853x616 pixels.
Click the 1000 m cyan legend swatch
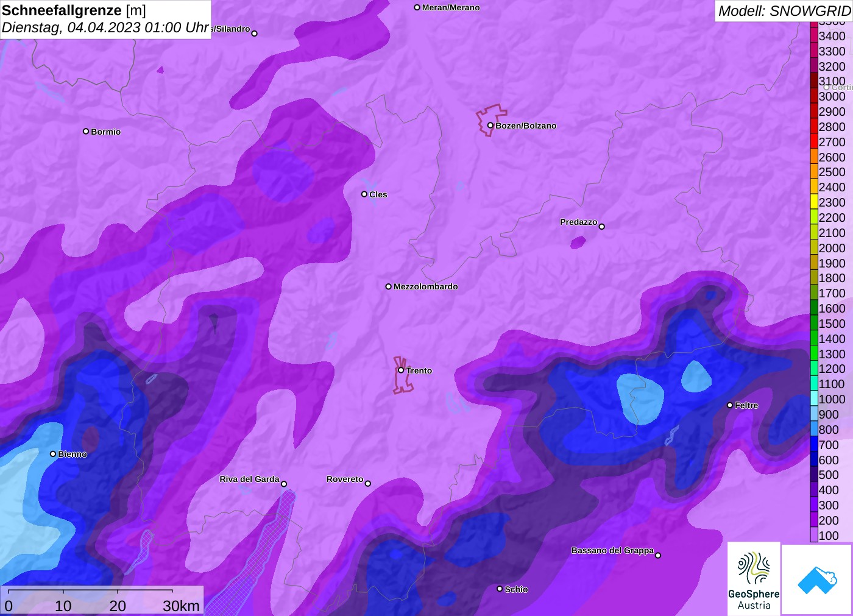(x=814, y=399)
